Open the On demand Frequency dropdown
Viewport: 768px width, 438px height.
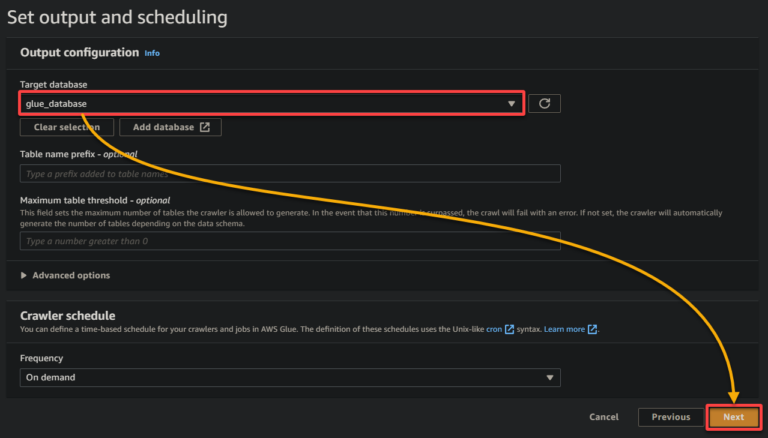point(290,377)
